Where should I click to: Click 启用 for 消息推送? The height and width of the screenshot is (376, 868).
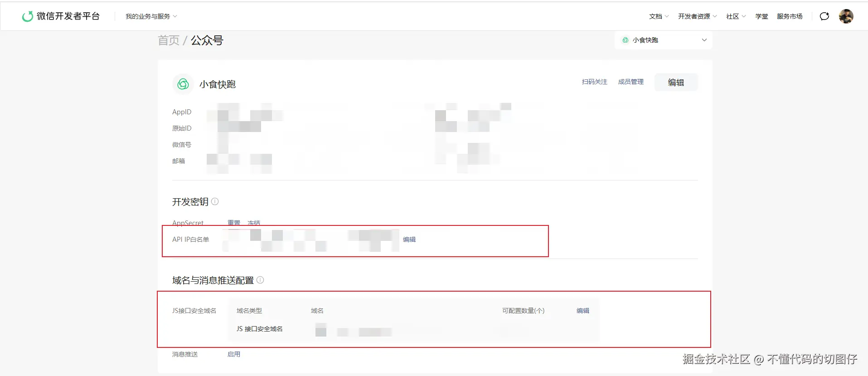(x=234, y=354)
